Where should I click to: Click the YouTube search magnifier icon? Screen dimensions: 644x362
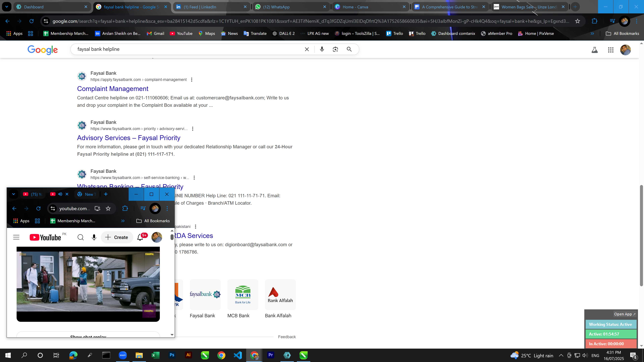80,237
